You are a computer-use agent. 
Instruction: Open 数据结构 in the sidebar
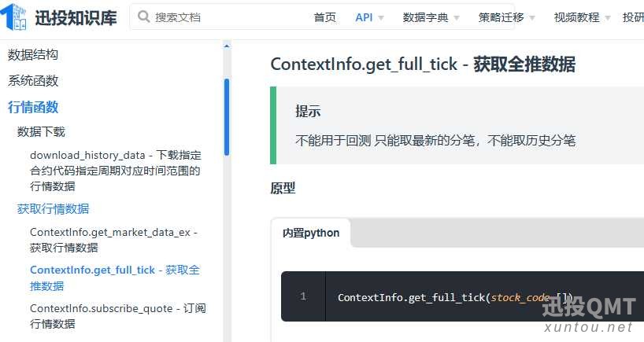pos(33,54)
